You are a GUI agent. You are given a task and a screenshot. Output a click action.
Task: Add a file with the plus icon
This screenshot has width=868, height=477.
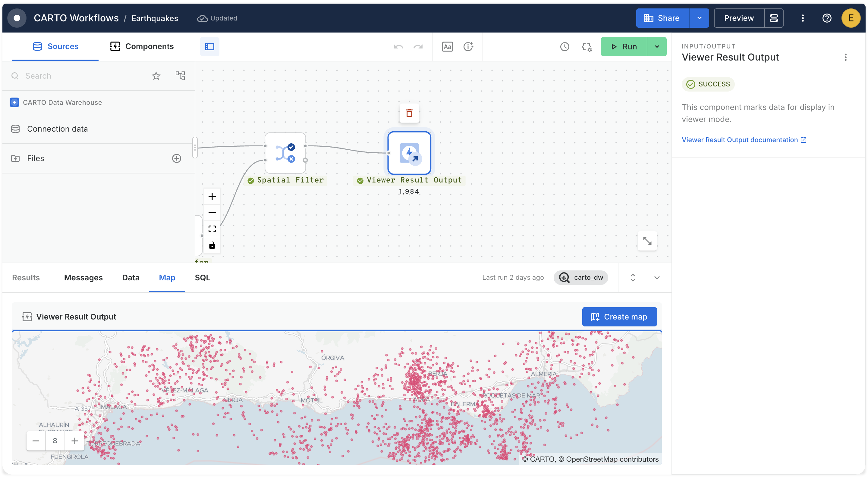point(177,158)
